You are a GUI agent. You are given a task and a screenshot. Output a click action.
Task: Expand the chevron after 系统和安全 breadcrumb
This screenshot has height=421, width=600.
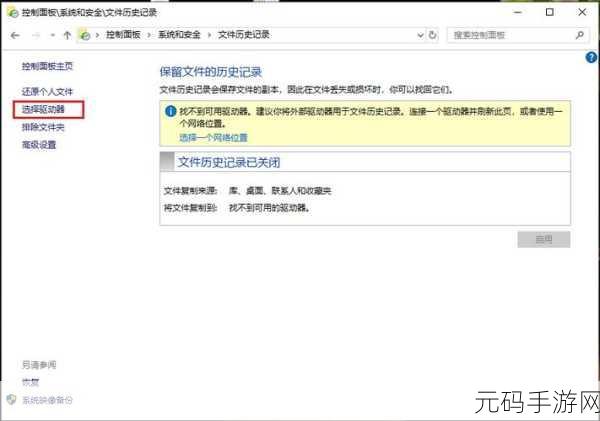209,35
